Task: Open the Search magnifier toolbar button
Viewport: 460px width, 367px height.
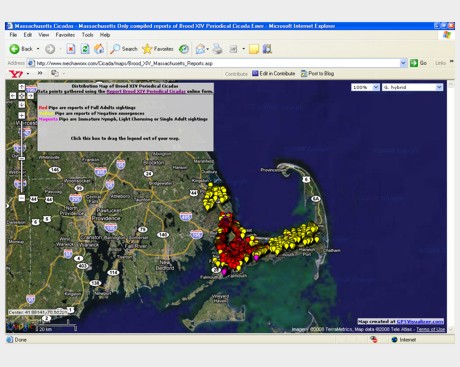Action: pyautogui.click(x=124, y=49)
